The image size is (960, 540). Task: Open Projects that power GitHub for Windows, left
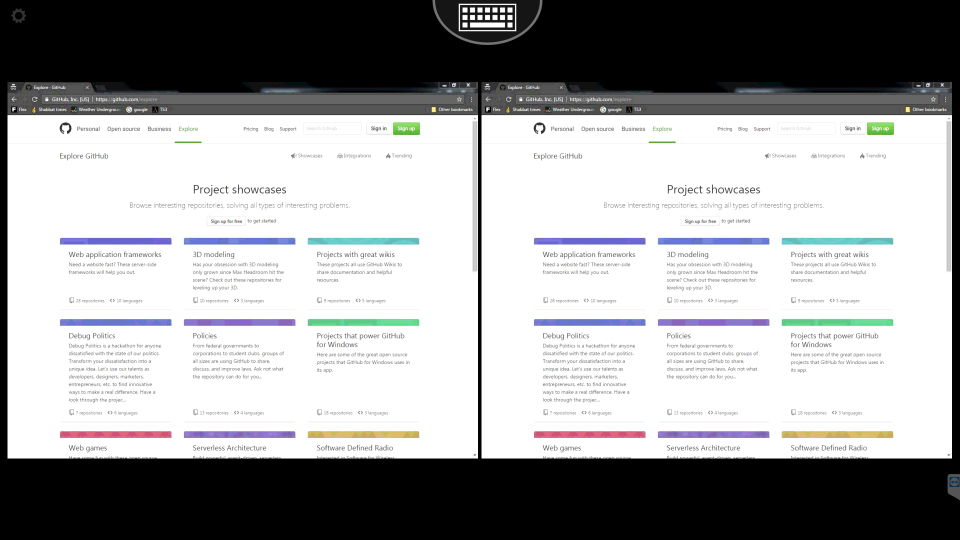tap(360, 340)
